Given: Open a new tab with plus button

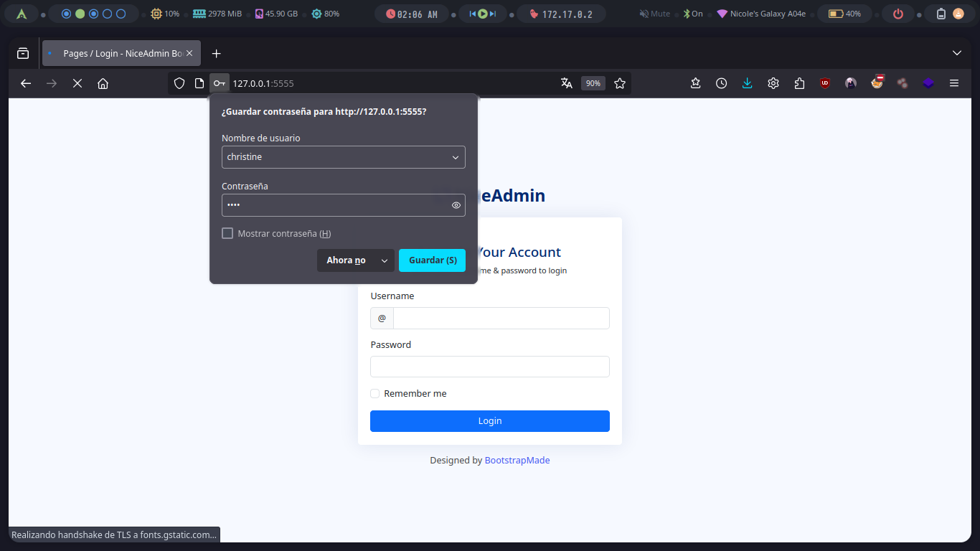Looking at the screenshot, I should tap(216, 53).
